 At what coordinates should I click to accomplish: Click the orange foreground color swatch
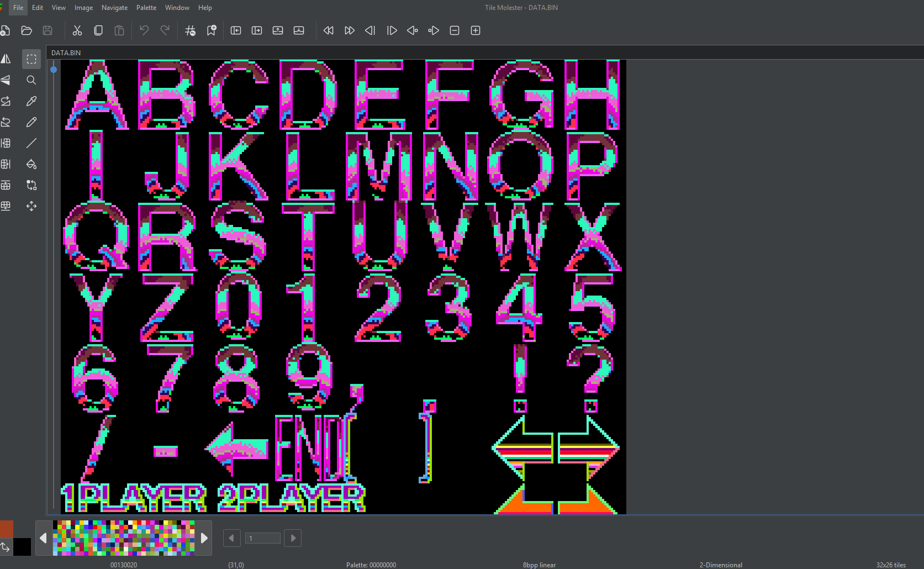pyautogui.click(x=7, y=529)
